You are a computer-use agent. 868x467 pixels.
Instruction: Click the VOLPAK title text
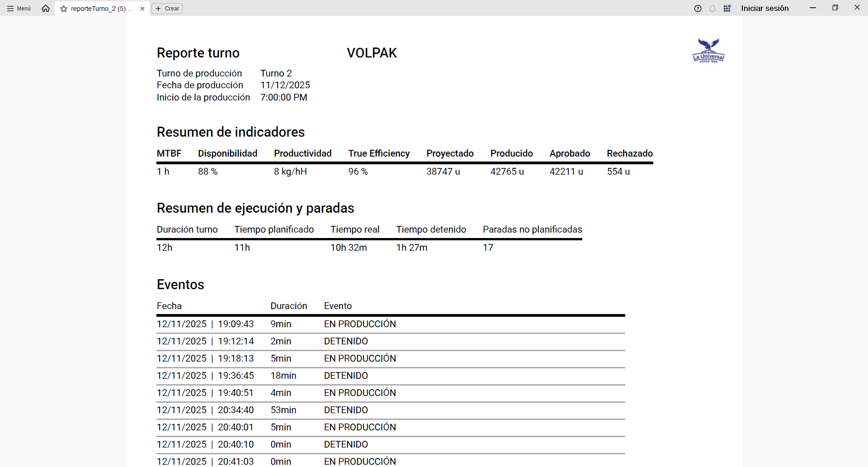(372, 53)
